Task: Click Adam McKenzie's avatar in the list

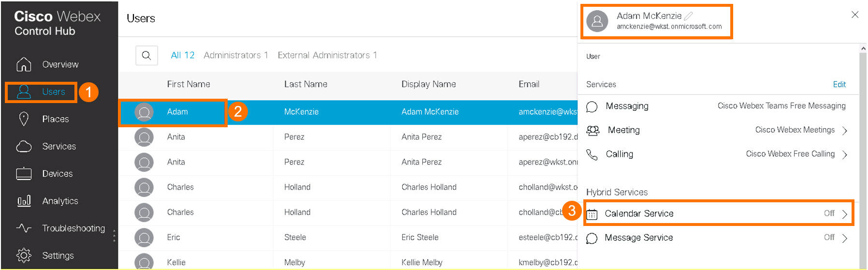Action: (x=144, y=112)
